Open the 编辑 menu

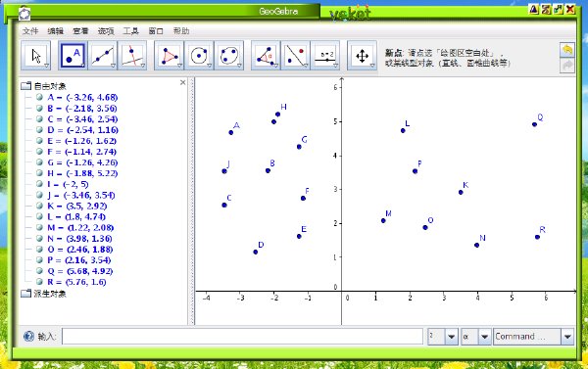click(x=56, y=31)
